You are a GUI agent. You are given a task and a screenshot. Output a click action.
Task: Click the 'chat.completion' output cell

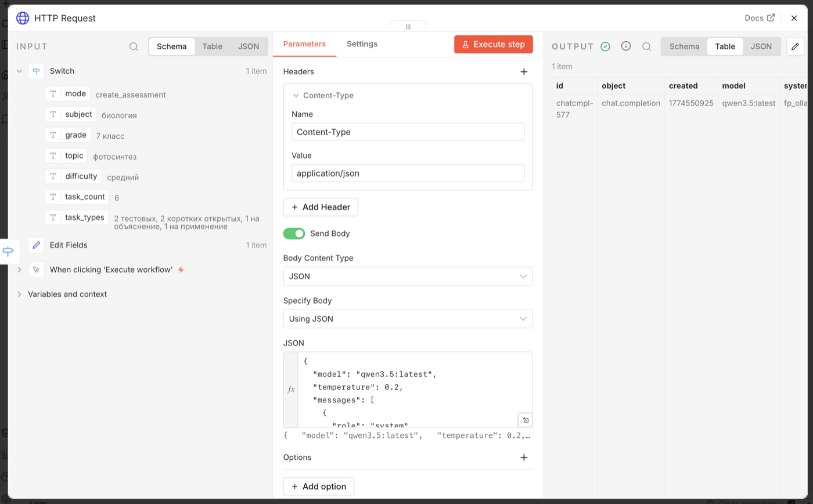click(631, 103)
